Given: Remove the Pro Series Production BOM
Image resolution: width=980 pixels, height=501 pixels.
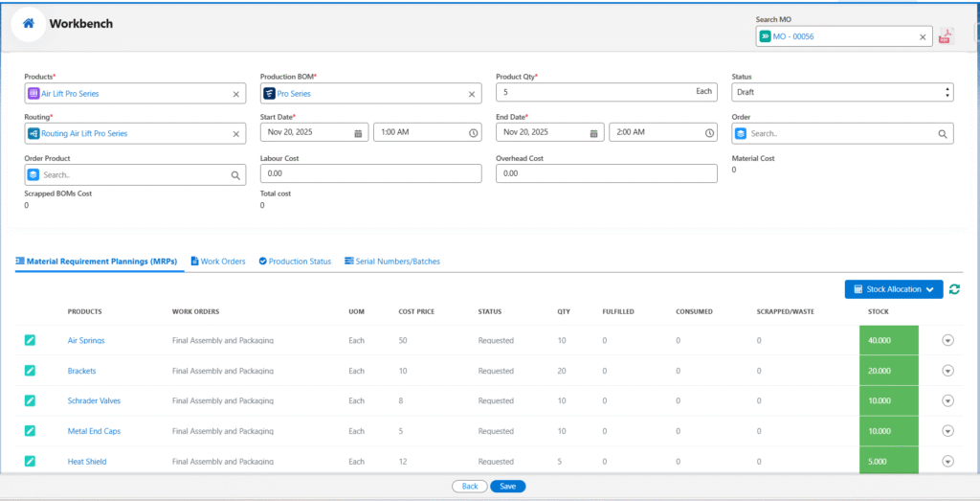Looking at the screenshot, I should pyautogui.click(x=471, y=94).
